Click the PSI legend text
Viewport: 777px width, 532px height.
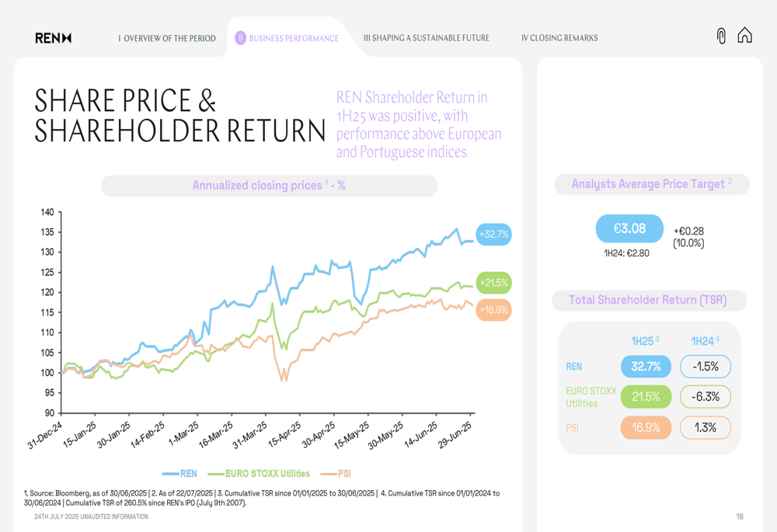[x=344, y=474]
